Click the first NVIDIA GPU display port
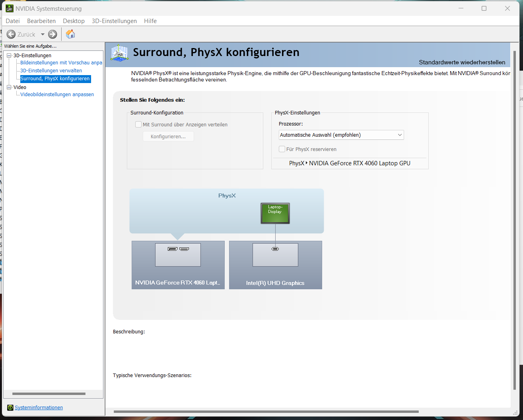This screenshot has width=523, height=420. point(172,249)
